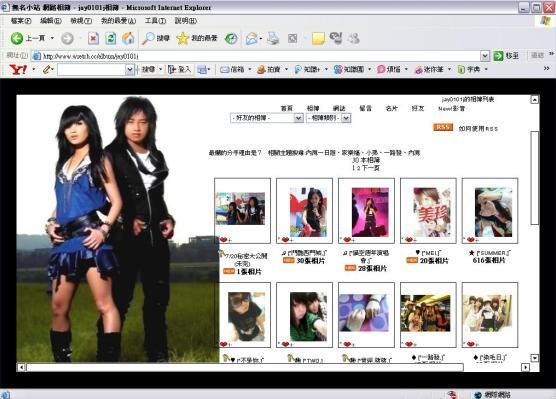Click the last people icon on IE toolbar
This screenshot has height=399, width=556.
point(354,38)
